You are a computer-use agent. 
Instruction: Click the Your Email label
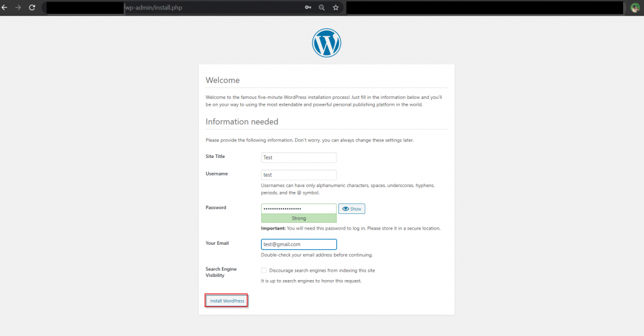click(x=217, y=243)
